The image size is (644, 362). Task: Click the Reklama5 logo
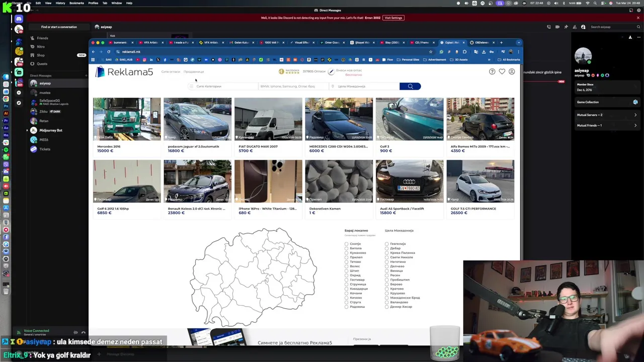pos(124,72)
